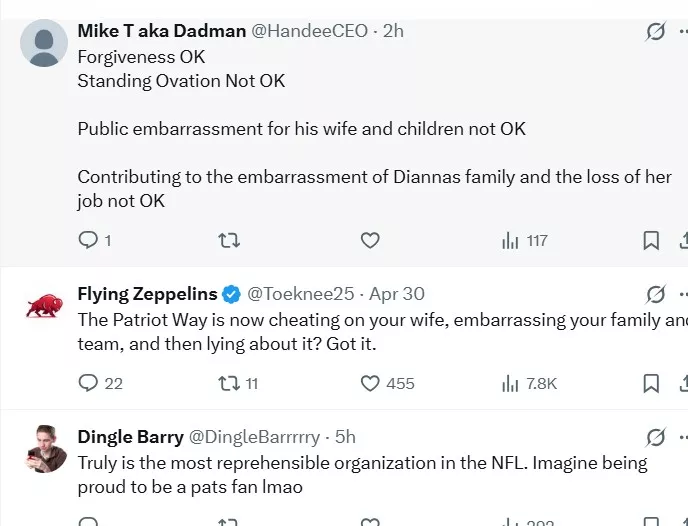The height and width of the screenshot is (526, 688).
Task: View analytics showing 117 views
Action: [511, 240]
